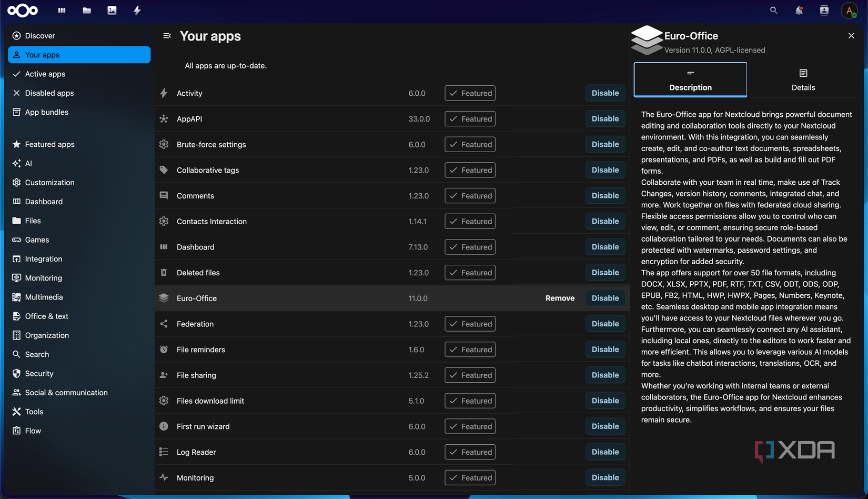Select the First run wizard row name
The height and width of the screenshot is (499, 868).
point(203,426)
